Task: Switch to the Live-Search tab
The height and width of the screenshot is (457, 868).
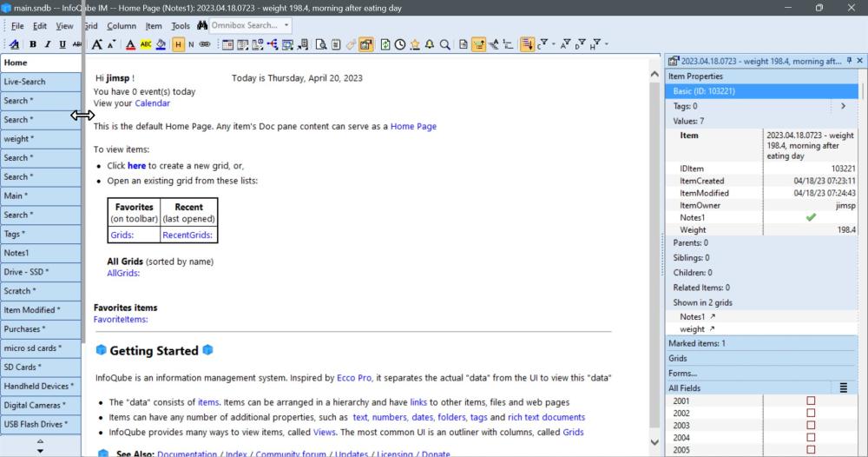Action: [41, 82]
